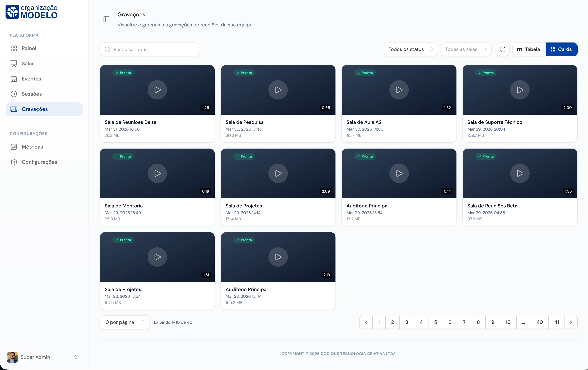
Task: Expand the Todas as salas dropdown
Action: [466, 49]
